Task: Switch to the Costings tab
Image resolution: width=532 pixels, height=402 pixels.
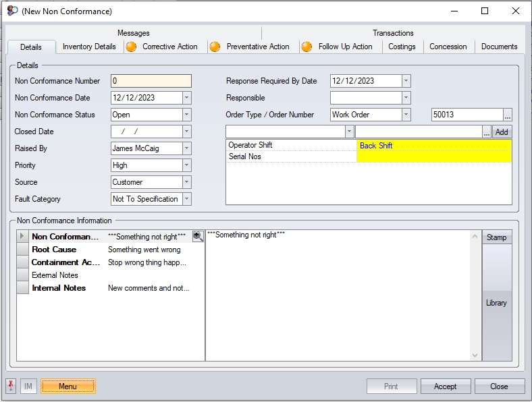Action: coord(402,47)
